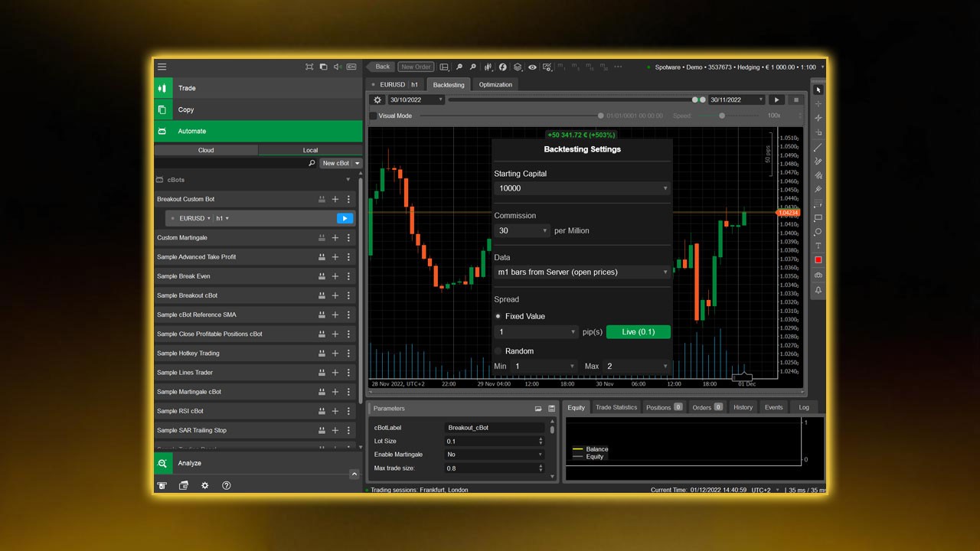
Task: Open the help question mark icon
Action: (227, 485)
